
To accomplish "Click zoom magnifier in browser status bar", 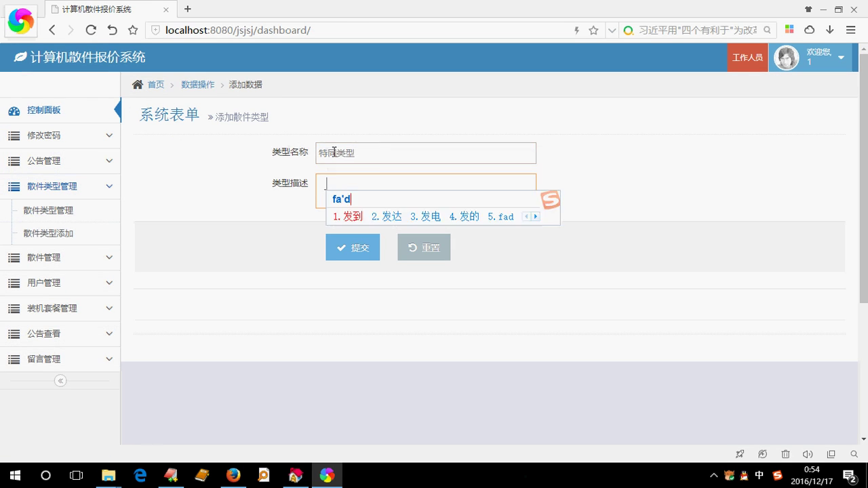I will pos(854,454).
